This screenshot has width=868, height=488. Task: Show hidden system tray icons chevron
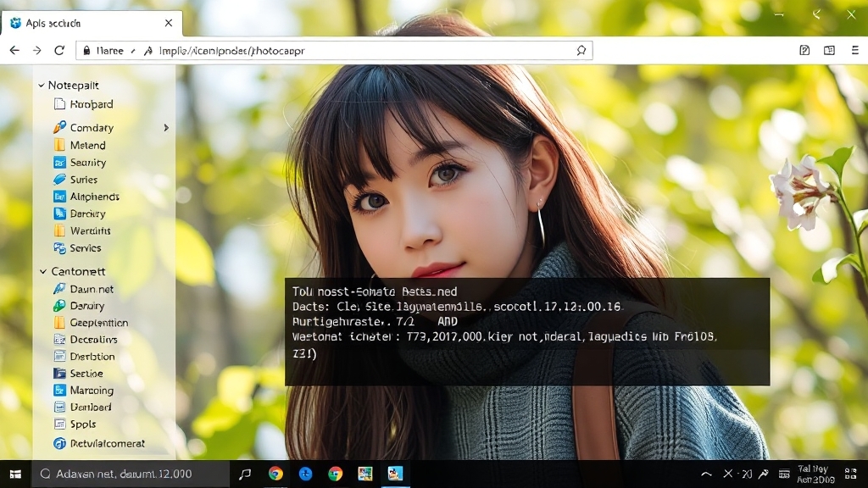click(706, 474)
